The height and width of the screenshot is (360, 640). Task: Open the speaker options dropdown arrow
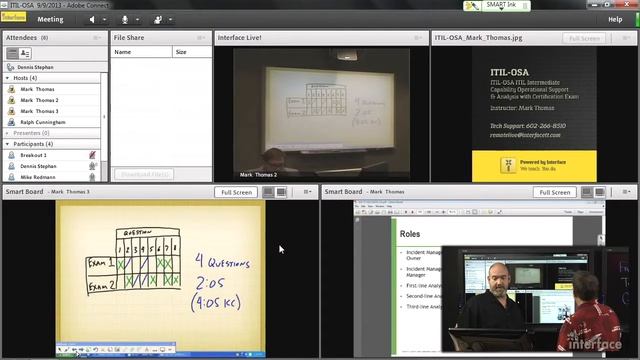point(104,20)
